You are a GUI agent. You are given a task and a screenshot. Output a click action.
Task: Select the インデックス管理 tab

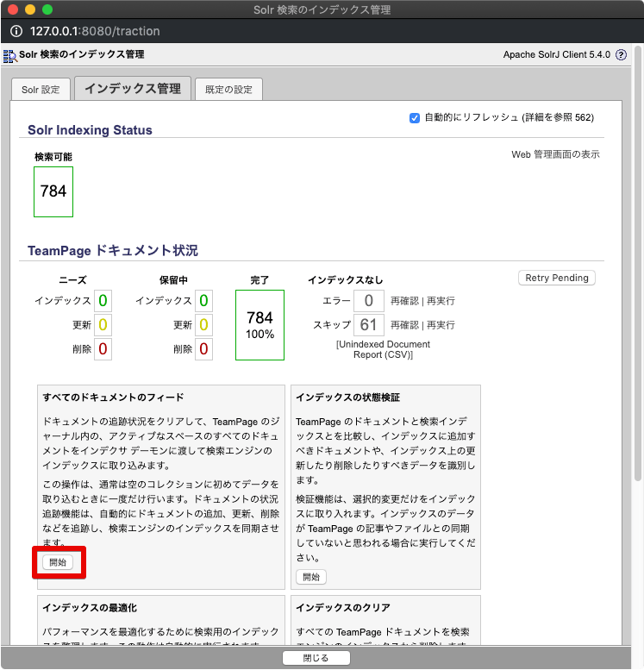tap(132, 89)
